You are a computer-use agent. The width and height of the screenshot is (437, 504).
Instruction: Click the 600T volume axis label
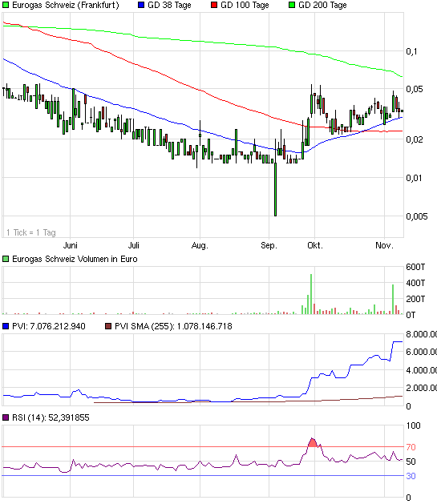coord(415,267)
